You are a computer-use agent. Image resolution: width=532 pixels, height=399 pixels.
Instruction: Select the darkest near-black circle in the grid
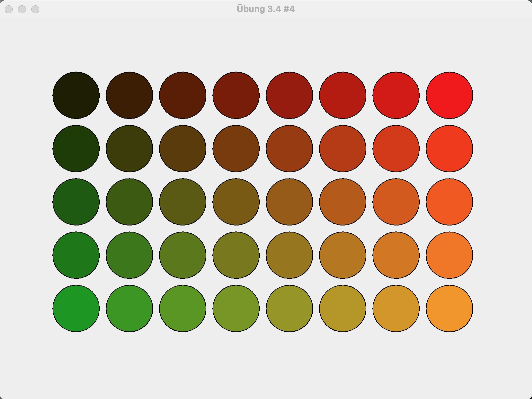pos(76,95)
